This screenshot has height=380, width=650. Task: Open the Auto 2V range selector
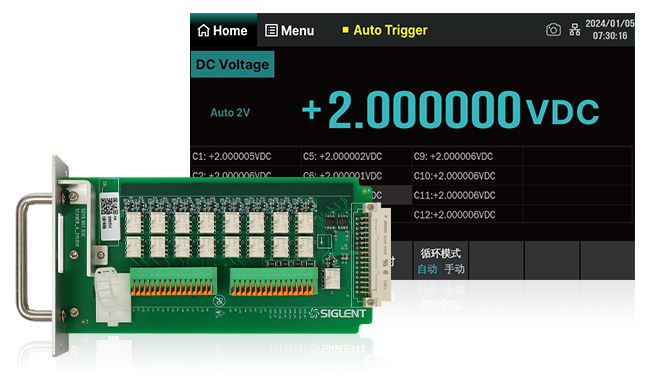[x=230, y=112]
